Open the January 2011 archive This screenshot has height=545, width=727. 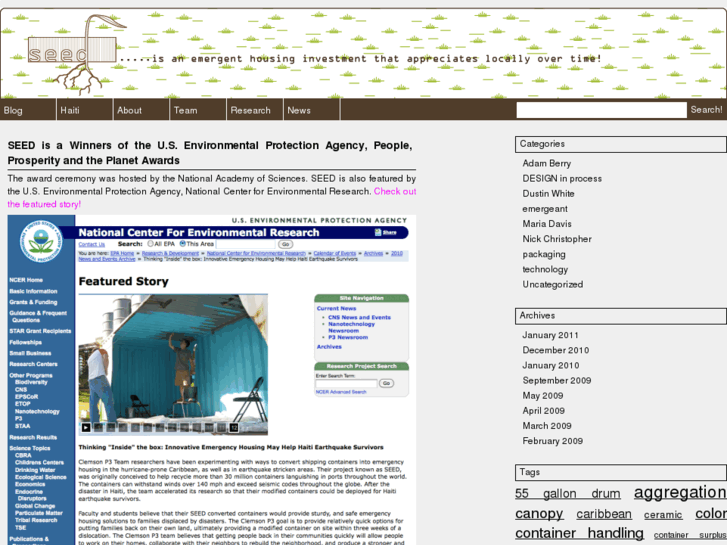click(x=550, y=335)
